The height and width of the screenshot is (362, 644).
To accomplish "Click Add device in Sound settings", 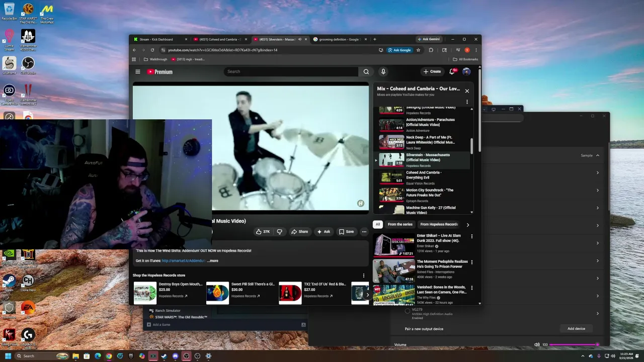I will (x=576, y=329).
